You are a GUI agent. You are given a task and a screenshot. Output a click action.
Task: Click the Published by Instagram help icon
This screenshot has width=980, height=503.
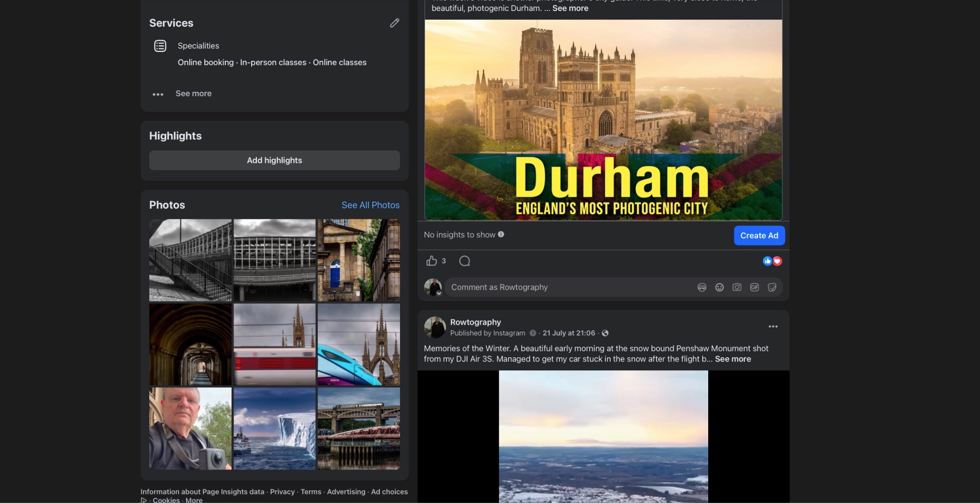[x=533, y=333]
